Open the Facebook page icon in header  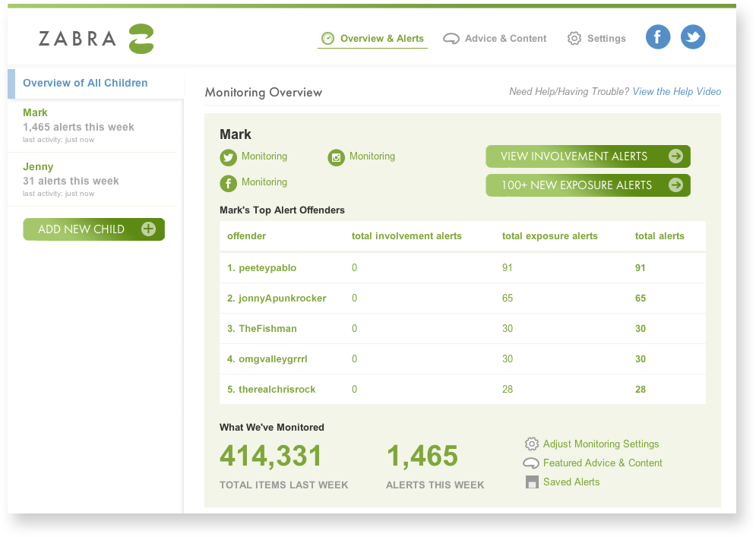coord(658,37)
